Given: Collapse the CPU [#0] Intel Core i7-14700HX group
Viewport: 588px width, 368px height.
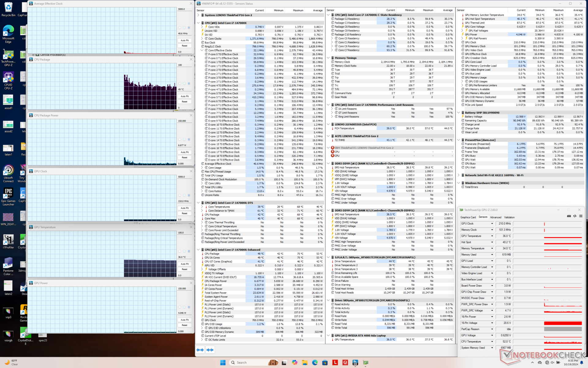Looking at the screenshot, I should point(198,23).
